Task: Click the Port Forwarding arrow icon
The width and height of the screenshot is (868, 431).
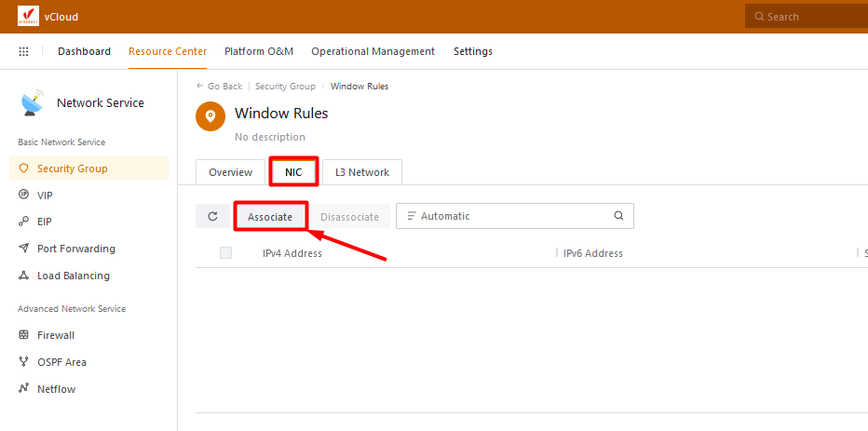Action: 24,249
